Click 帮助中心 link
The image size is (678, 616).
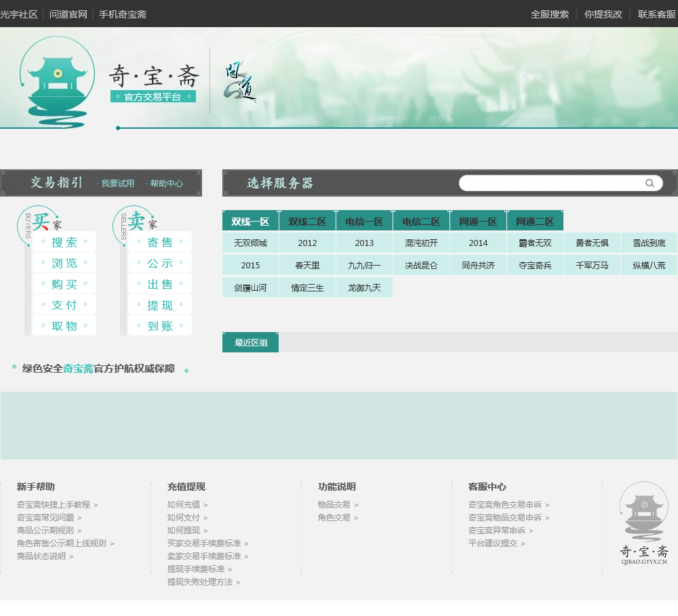coord(167,183)
